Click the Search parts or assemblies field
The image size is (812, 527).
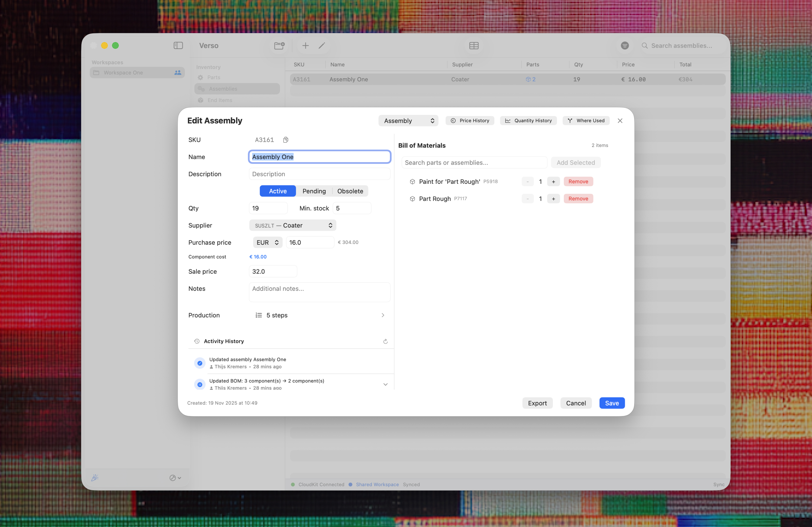(474, 163)
